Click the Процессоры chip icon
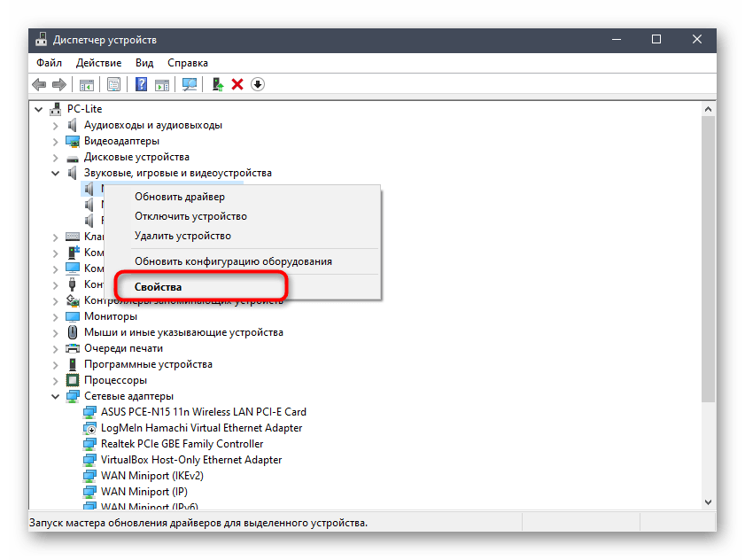745x560 pixels. 73,380
